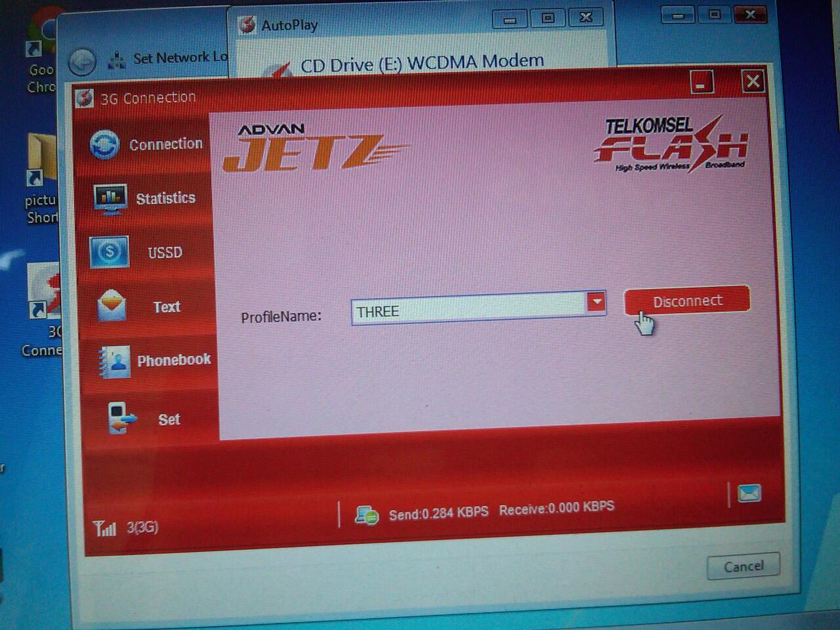Click the AutoPlay window title icon
840x630 pixels.
pos(247,25)
